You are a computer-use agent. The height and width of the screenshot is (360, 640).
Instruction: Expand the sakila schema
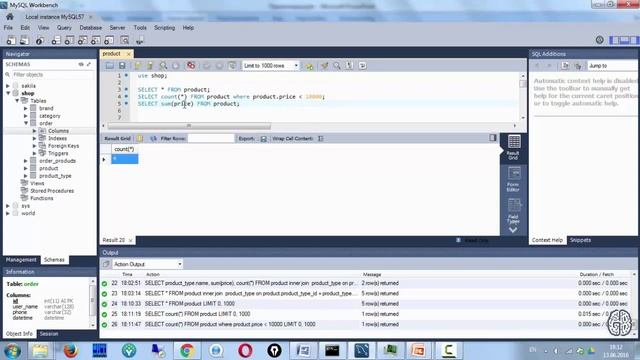click(x=8, y=86)
